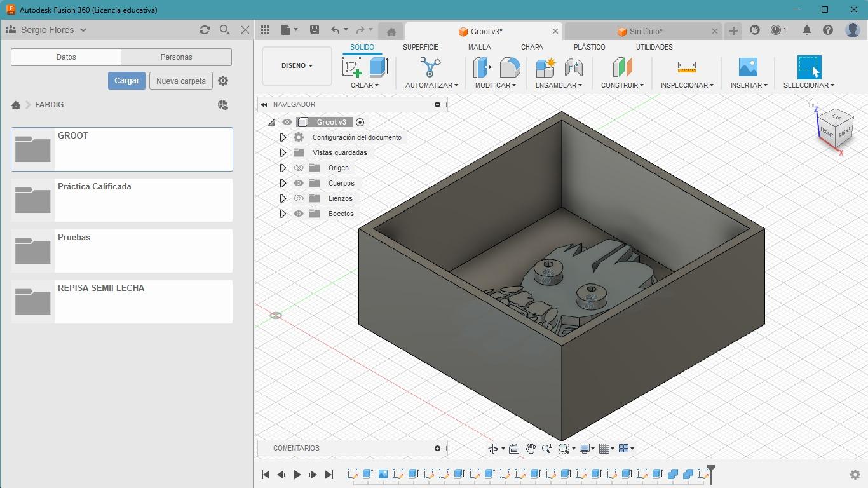Click the Joint assemble icon

click(x=573, y=67)
